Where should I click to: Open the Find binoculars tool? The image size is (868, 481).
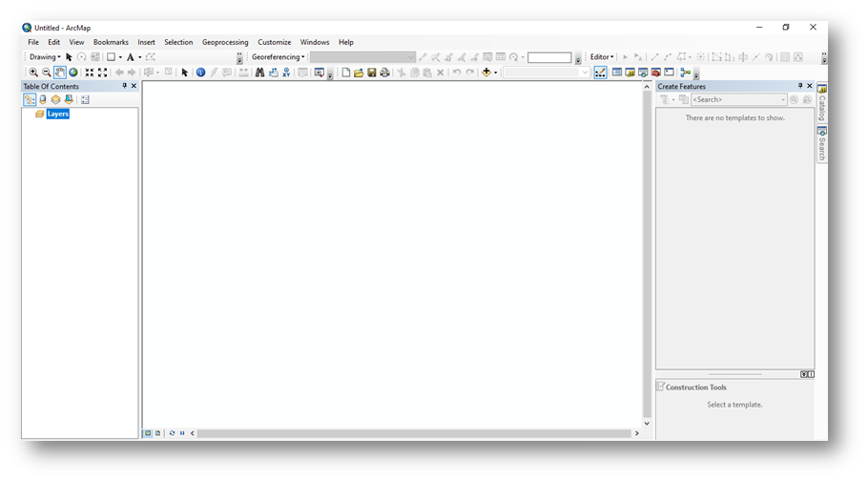[x=259, y=73]
